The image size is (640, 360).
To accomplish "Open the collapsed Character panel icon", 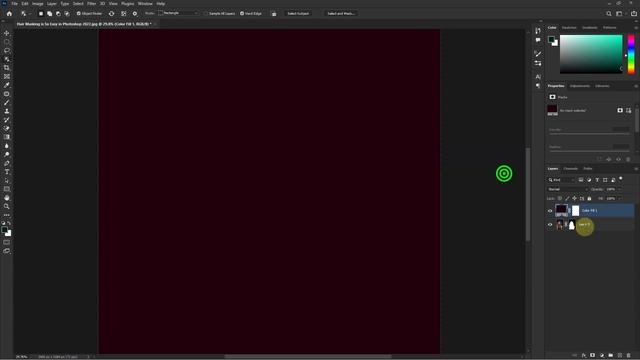I will pos(538,77).
